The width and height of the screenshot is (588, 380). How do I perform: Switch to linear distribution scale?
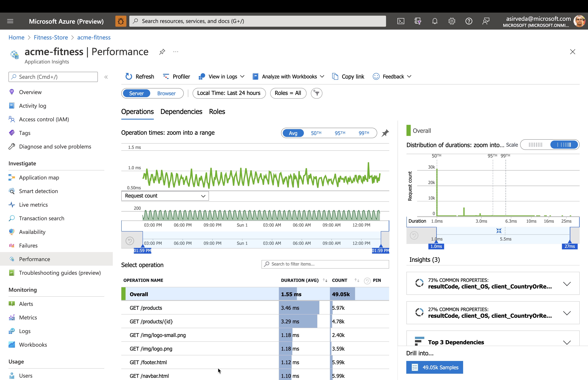tap(535, 145)
